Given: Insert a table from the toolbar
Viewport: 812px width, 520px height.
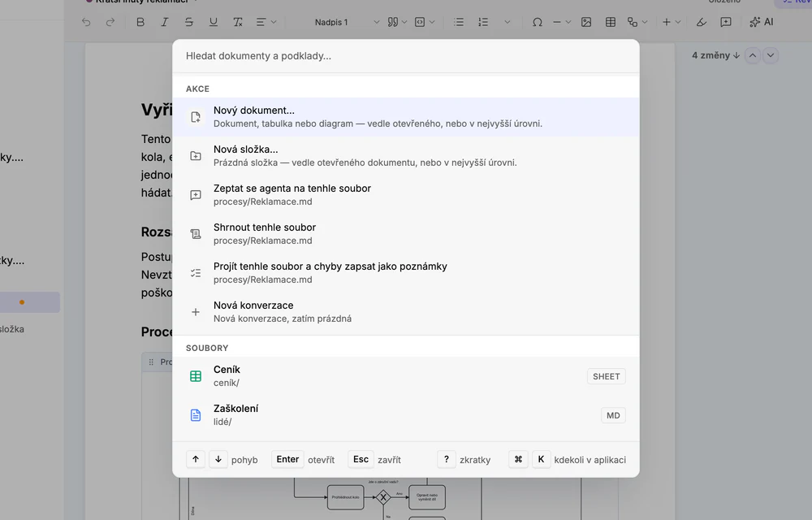Looking at the screenshot, I should pos(611,22).
